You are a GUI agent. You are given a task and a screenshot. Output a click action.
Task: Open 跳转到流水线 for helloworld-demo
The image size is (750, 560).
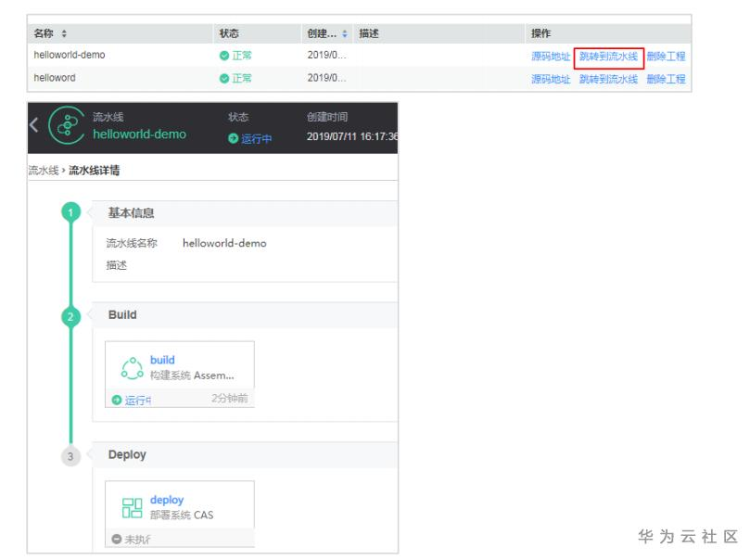[x=608, y=56]
